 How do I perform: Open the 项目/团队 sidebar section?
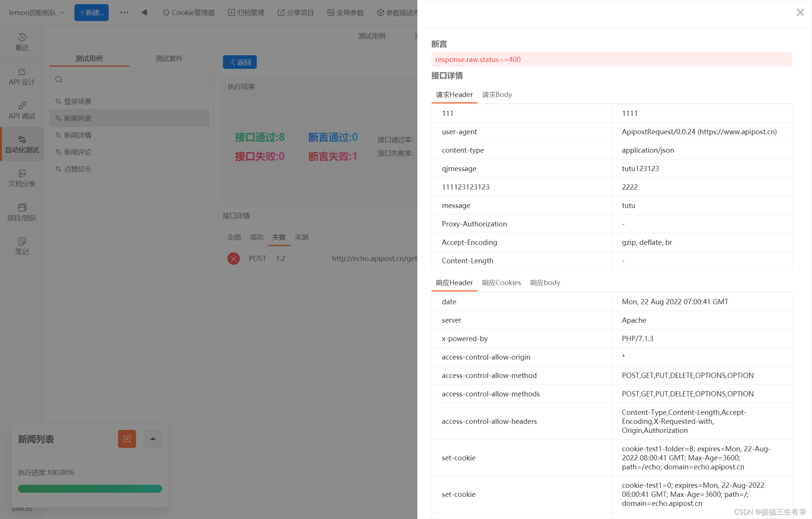point(22,213)
